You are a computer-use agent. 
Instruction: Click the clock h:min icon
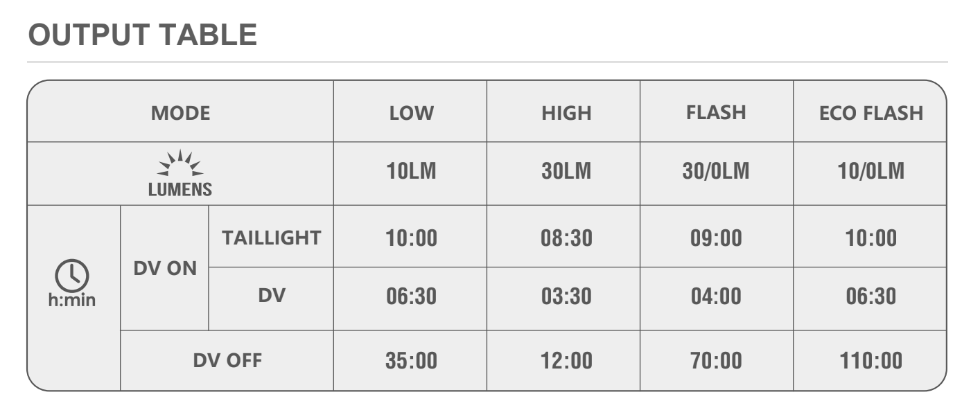pos(72,277)
